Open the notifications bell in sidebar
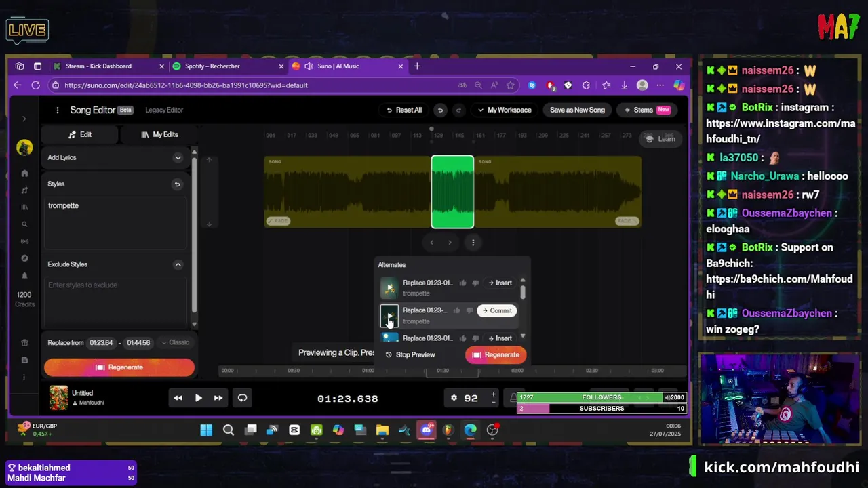The image size is (868, 488). pos(24,276)
